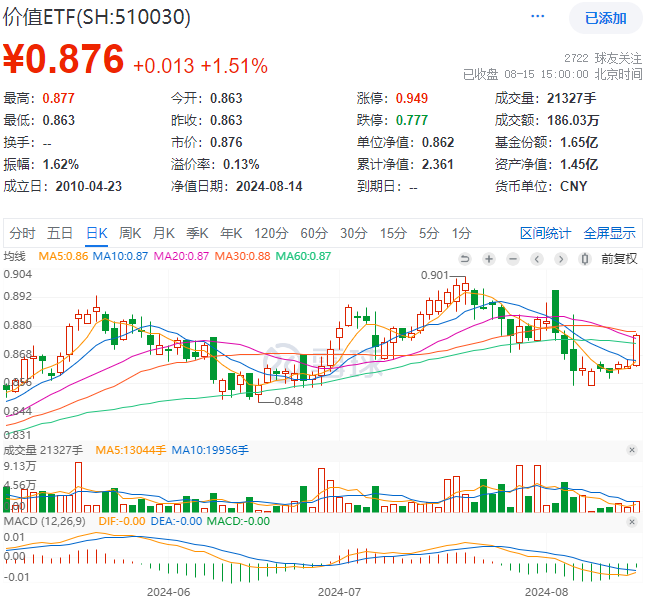648x604 pixels.
Task: Click the 区间统计 link
Action: click(545, 233)
